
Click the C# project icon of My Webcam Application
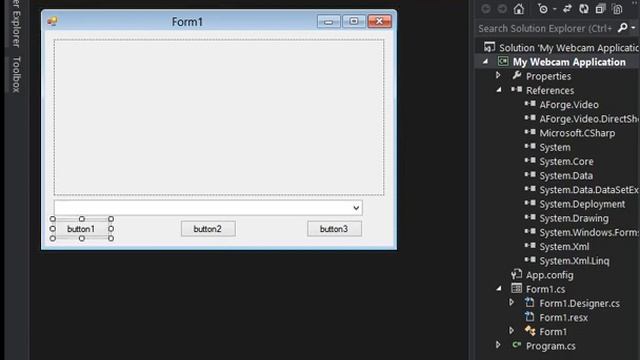[x=503, y=62]
